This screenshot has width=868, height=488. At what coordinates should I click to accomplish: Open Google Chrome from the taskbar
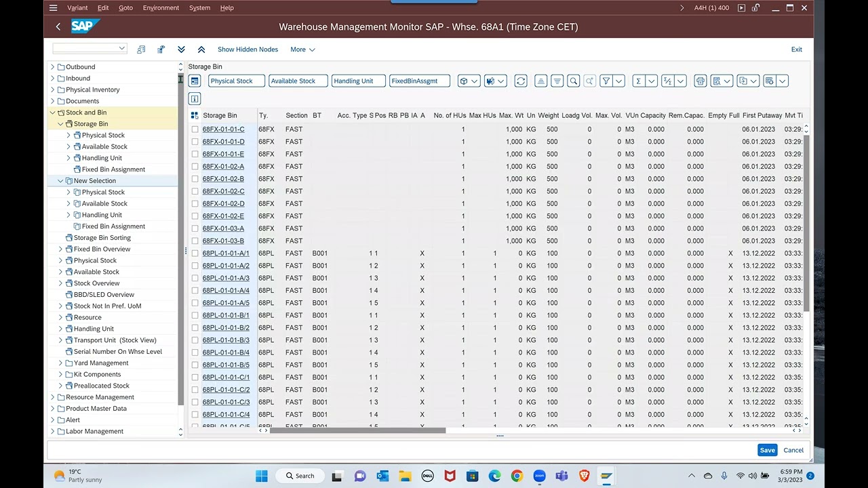pos(517,476)
